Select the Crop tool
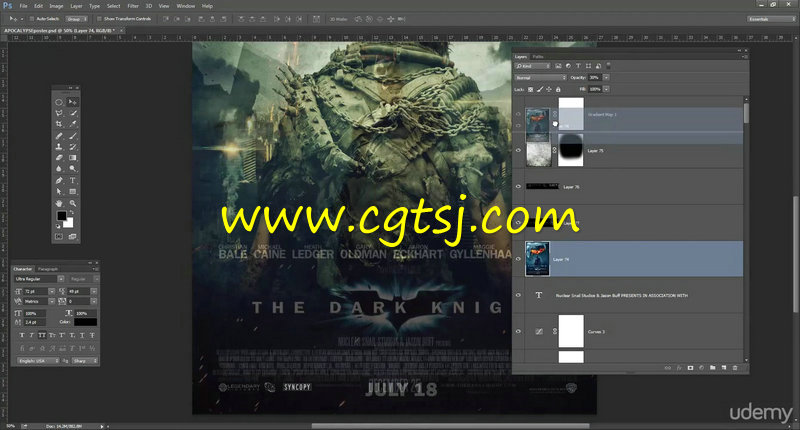The width and height of the screenshot is (800, 430). 59,124
